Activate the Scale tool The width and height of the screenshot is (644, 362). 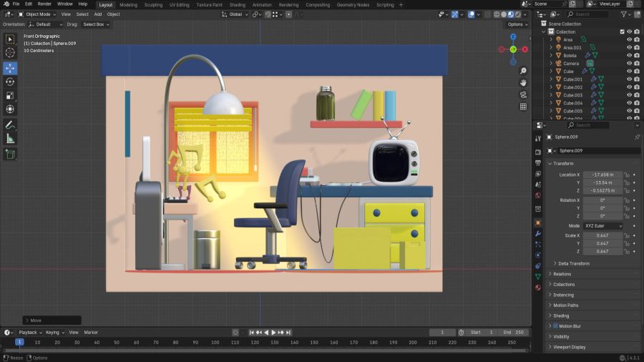(10, 95)
